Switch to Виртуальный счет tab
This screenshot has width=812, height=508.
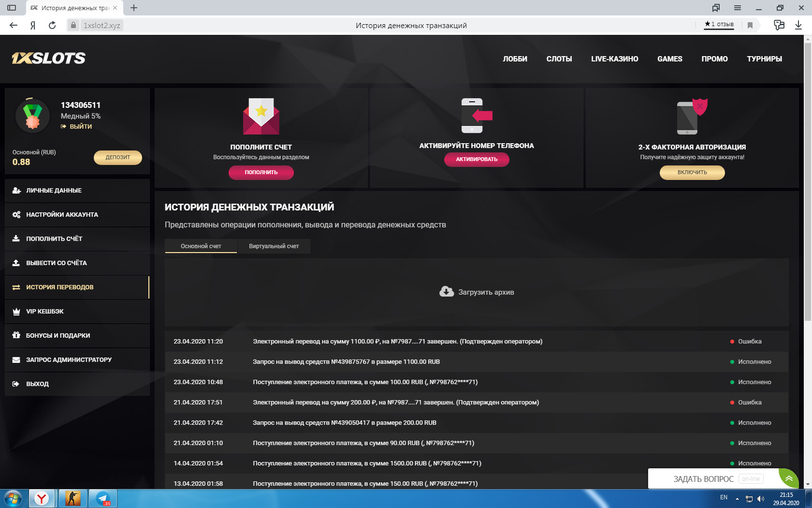tap(274, 246)
